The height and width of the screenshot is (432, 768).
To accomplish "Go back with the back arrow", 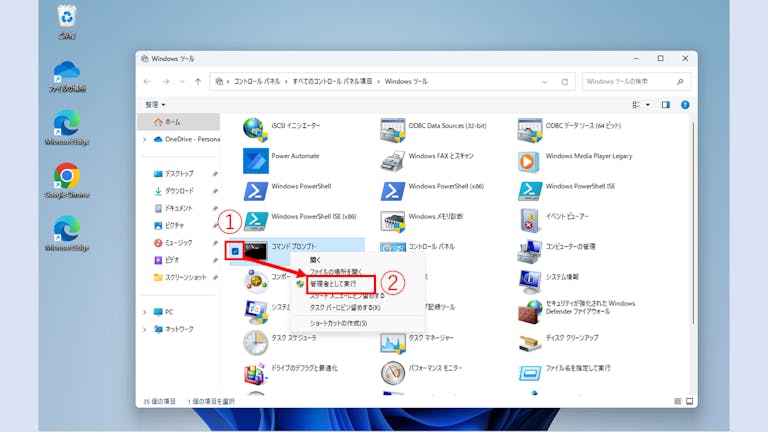I will point(147,82).
